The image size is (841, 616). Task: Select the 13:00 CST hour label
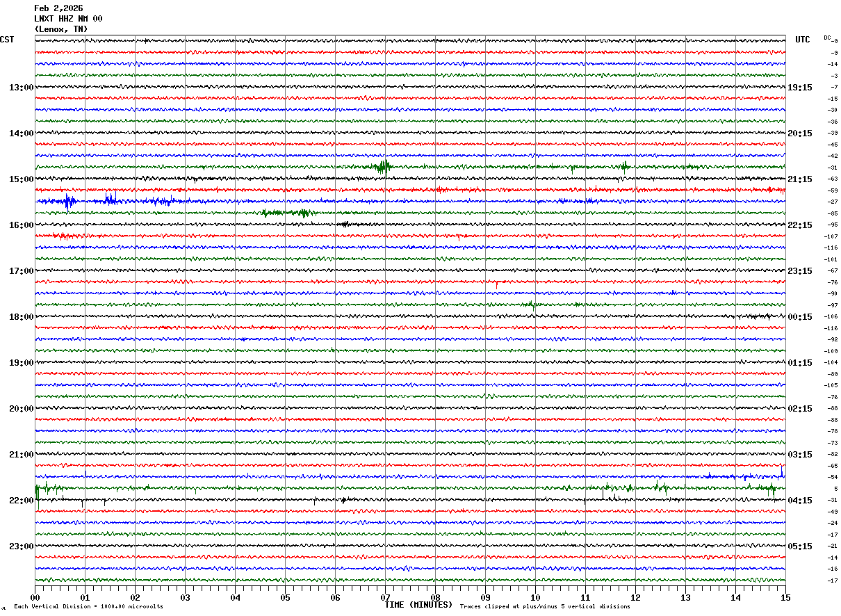point(21,88)
